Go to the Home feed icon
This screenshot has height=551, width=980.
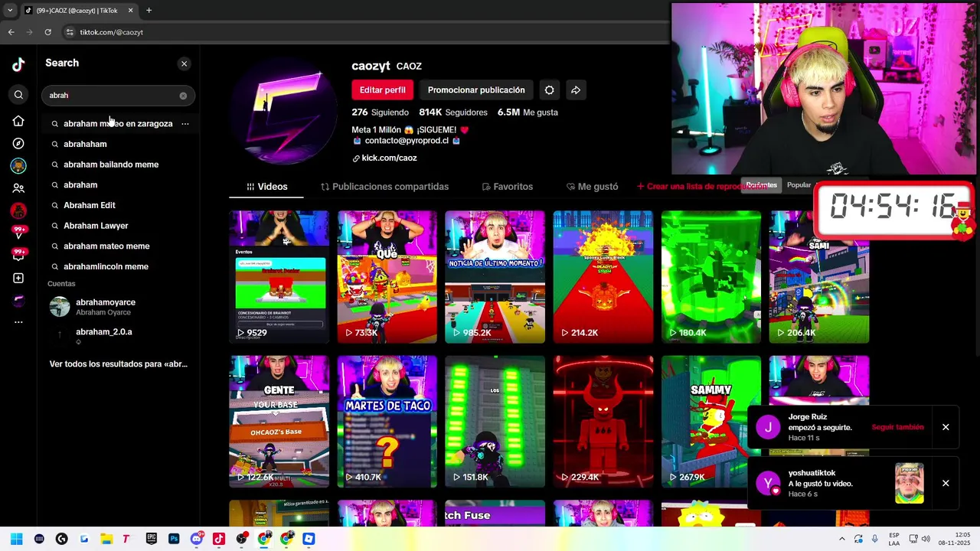tap(18, 121)
